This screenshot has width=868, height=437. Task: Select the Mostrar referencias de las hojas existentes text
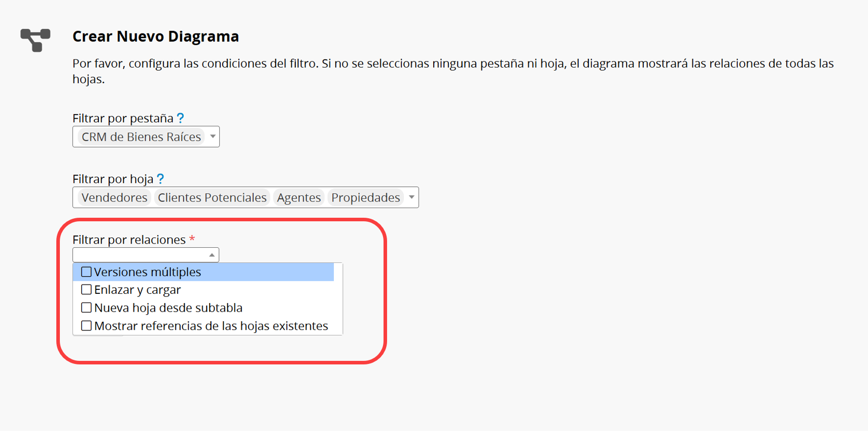211,326
